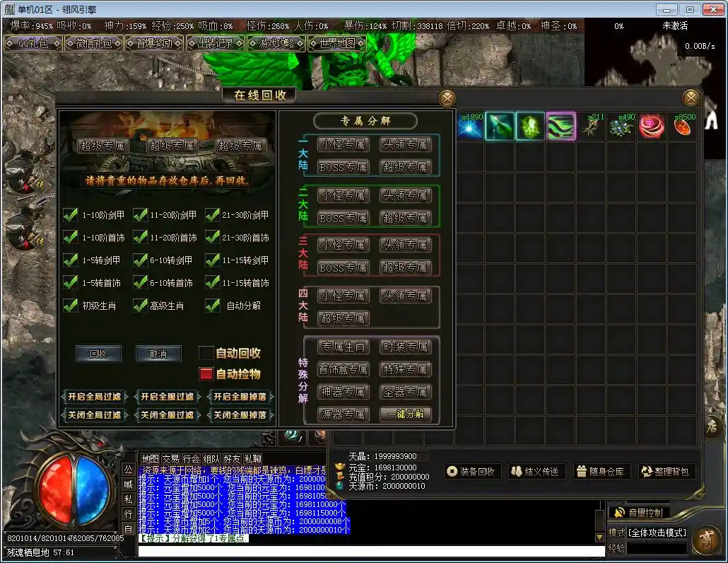Select the herb item marked x211

[591, 126]
